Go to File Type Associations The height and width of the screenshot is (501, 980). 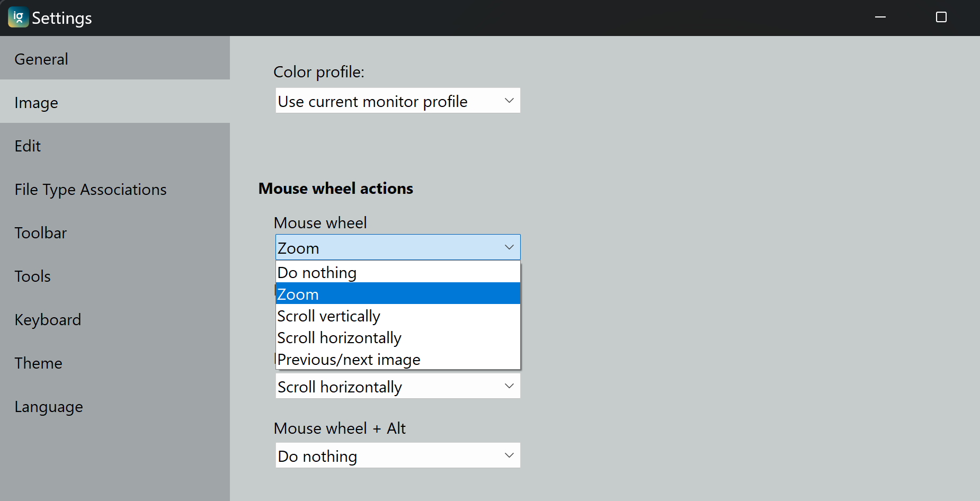[91, 189]
